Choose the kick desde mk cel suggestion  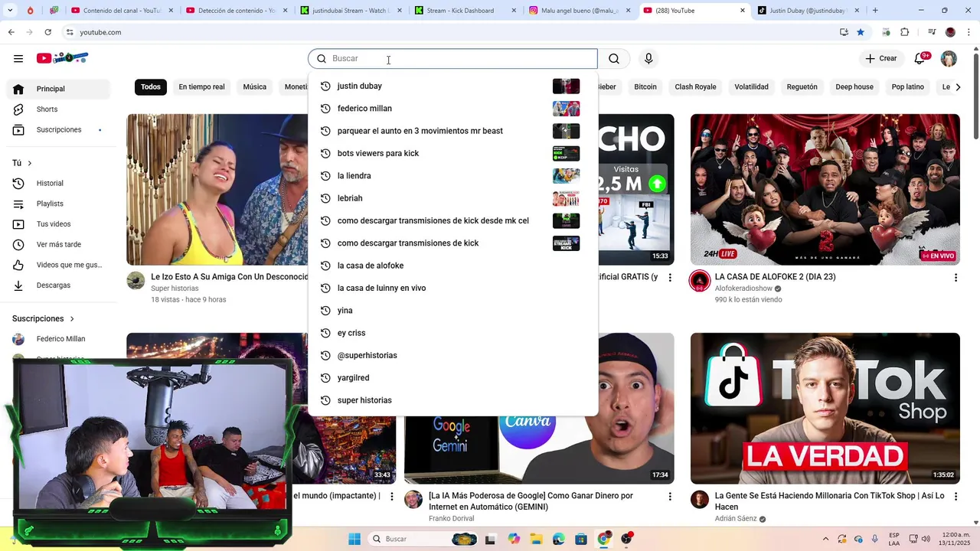pyautogui.click(x=452, y=221)
